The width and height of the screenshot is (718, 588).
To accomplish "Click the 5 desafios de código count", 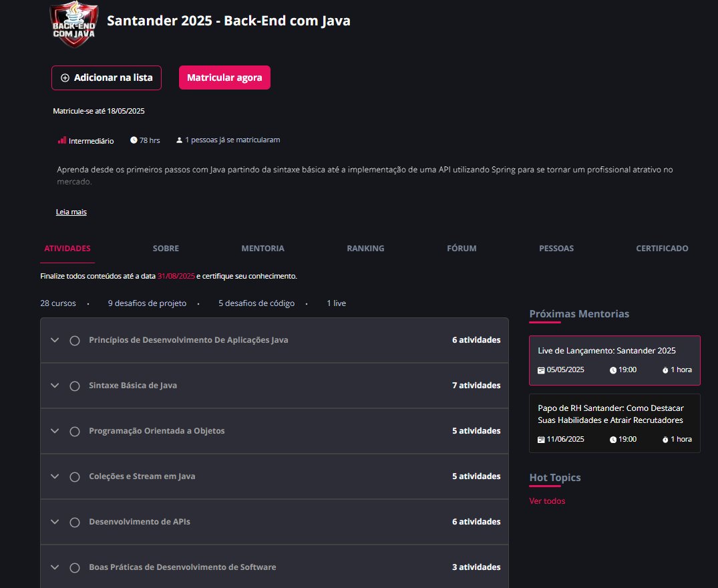I will pyautogui.click(x=256, y=303).
